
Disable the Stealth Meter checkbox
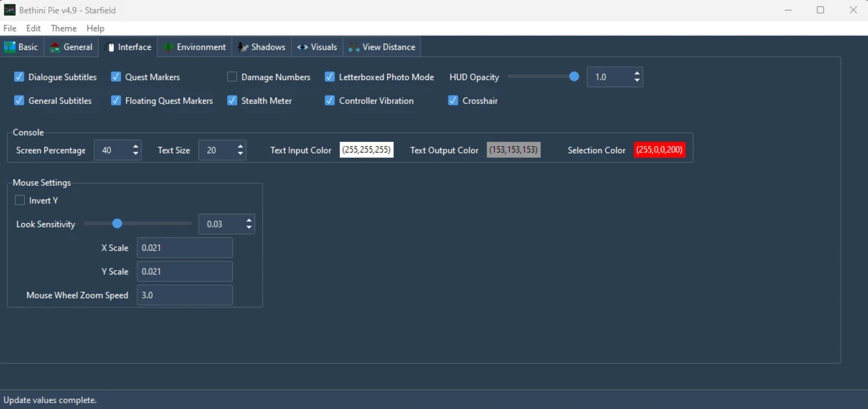232,100
